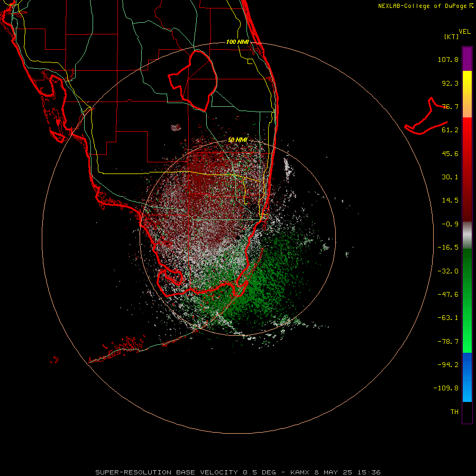The height and width of the screenshot is (476, 476).
Task: Click the gray near-zero segment of the color scale
Action: 467,235
